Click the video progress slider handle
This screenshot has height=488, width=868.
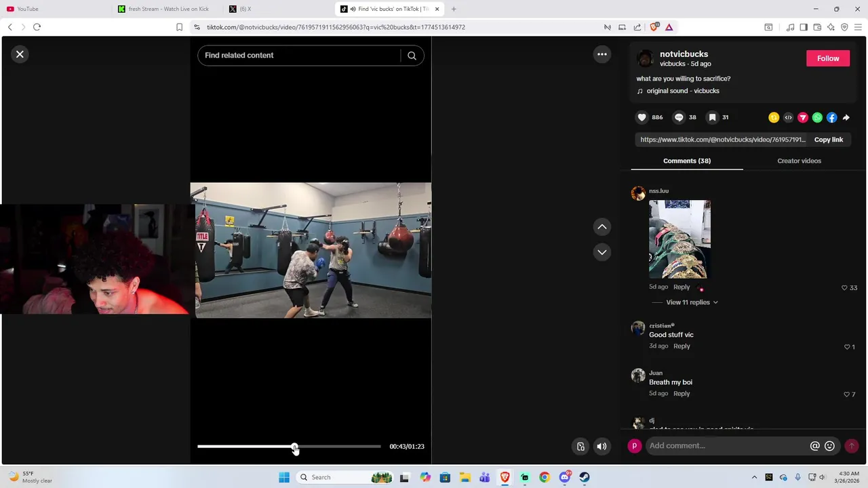click(294, 447)
